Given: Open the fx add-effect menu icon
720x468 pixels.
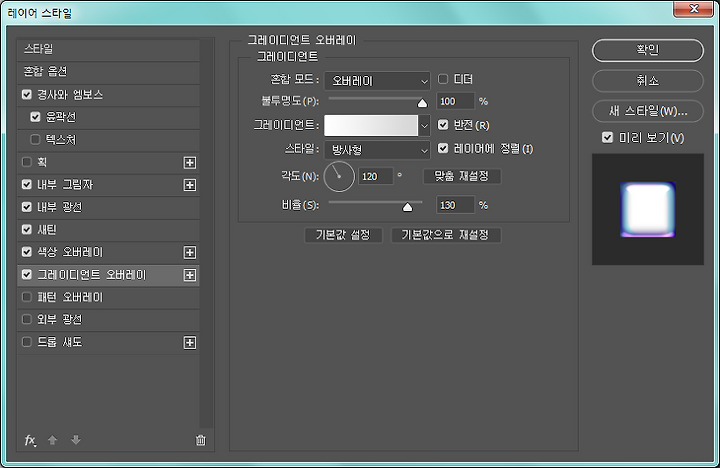Looking at the screenshot, I should (x=30, y=440).
